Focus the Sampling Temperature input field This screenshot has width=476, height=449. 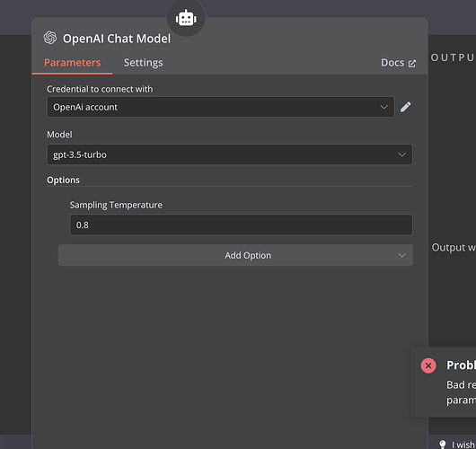pyautogui.click(x=242, y=225)
